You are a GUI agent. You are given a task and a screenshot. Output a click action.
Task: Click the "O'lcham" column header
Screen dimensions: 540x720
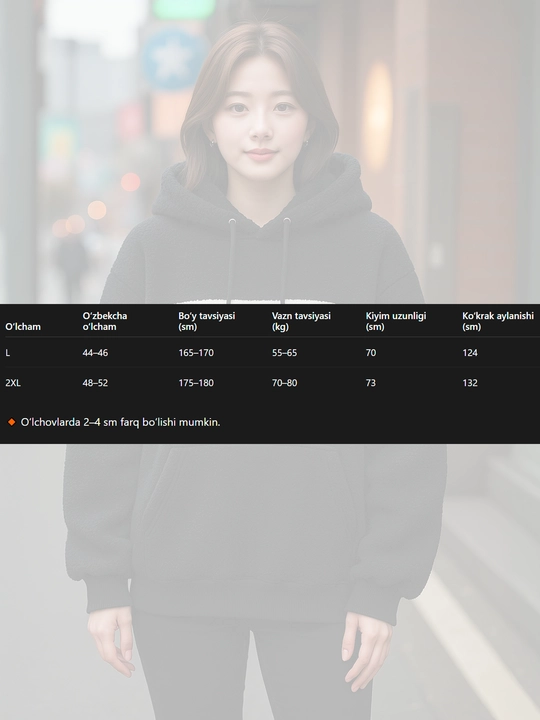[23, 327]
